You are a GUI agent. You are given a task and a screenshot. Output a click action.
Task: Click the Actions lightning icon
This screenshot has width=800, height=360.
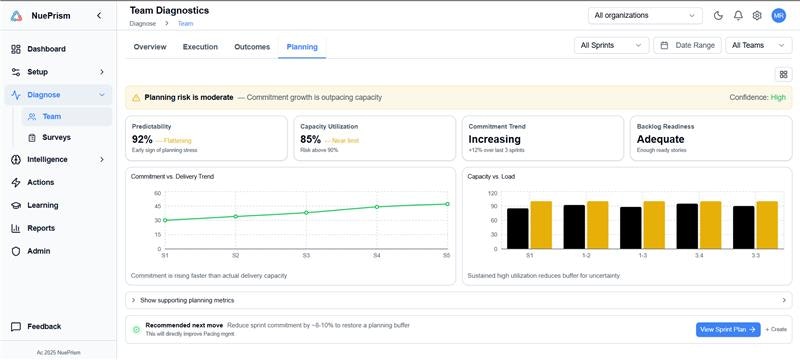click(x=16, y=183)
